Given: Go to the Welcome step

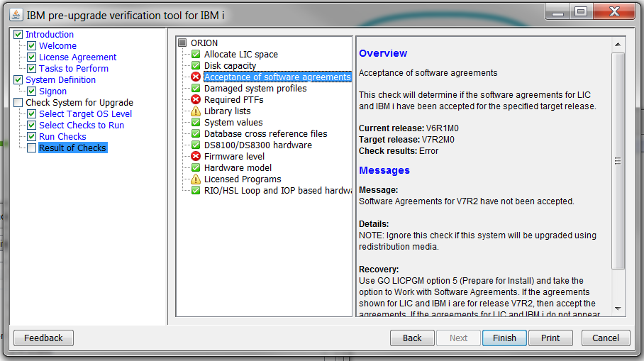Looking at the screenshot, I should [x=58, y=46].
